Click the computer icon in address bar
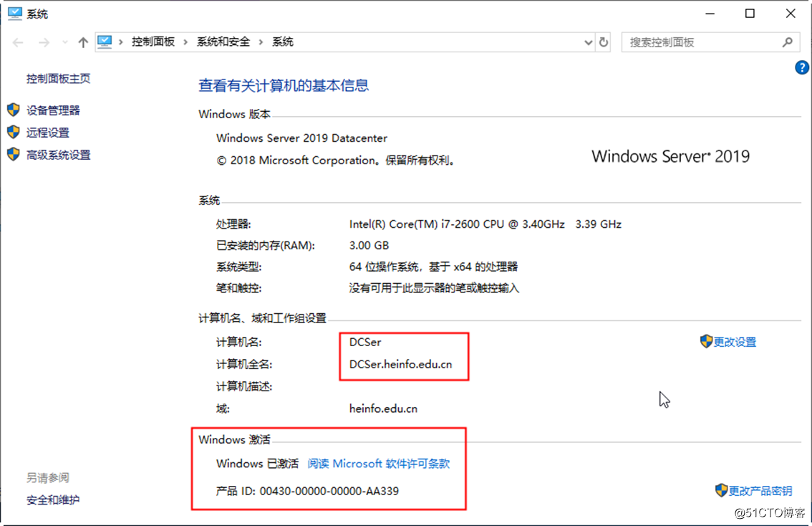812x526 pixels. pos(105,42)
